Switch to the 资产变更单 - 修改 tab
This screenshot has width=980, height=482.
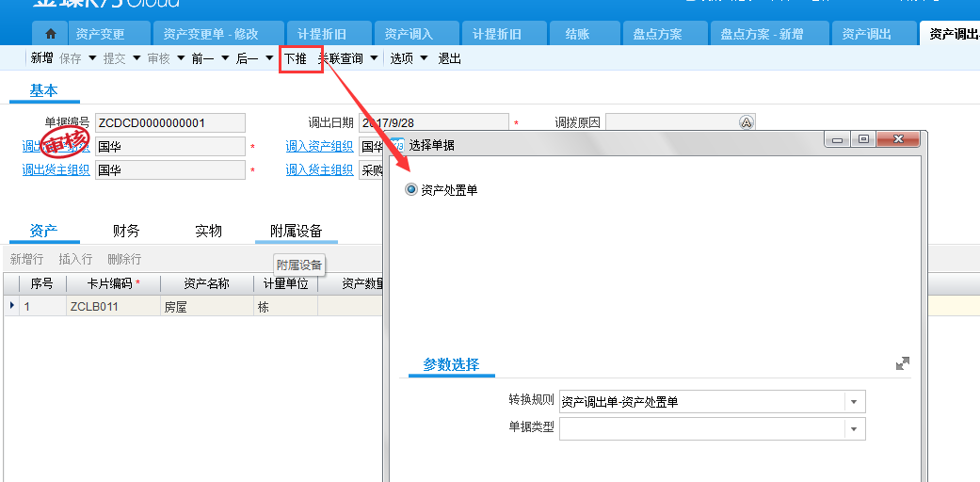pyautogui.click(x=211, y=34)
